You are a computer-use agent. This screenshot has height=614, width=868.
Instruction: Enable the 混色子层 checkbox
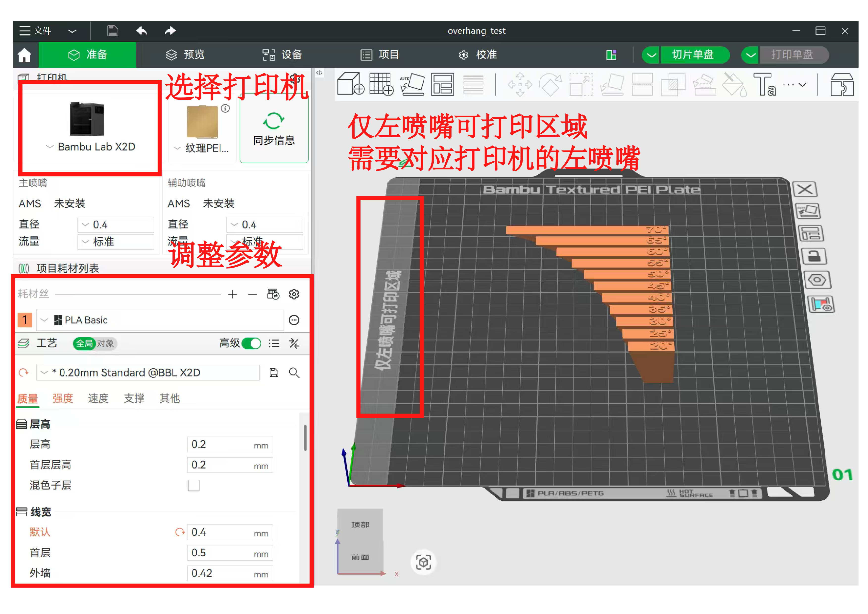[x=193, y=485]
